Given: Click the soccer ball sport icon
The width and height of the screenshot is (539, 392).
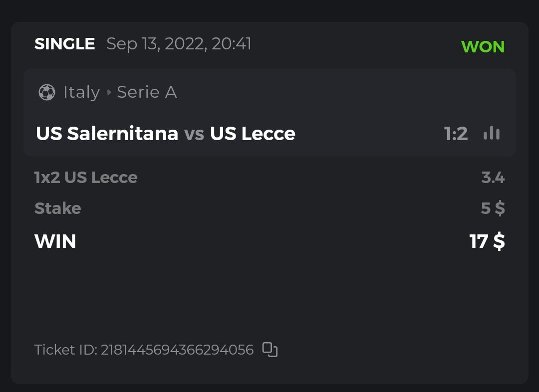Looking at the screenshot, I should click(x=46, y=92).
